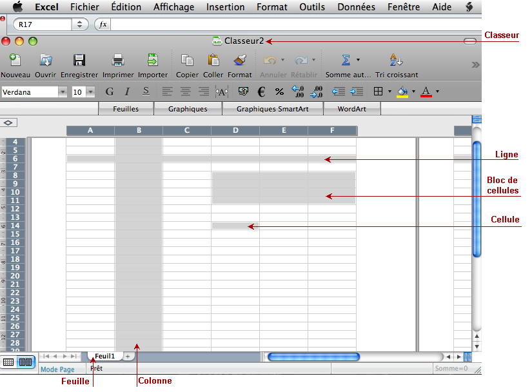Image resolution: width=532 pixels, height=392 pixels.
Task: Select the Feuil1 sheet tab
Action: point(104,356)
